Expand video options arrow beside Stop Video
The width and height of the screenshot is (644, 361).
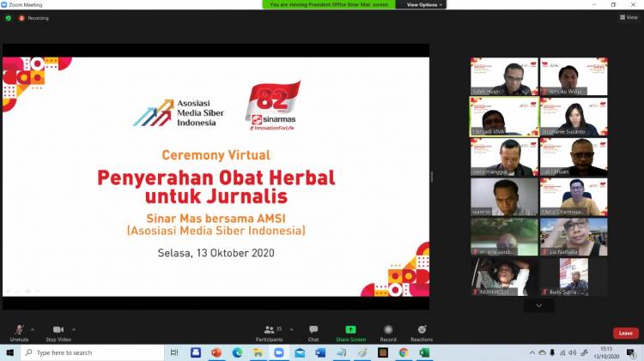(x=74, y=329)
